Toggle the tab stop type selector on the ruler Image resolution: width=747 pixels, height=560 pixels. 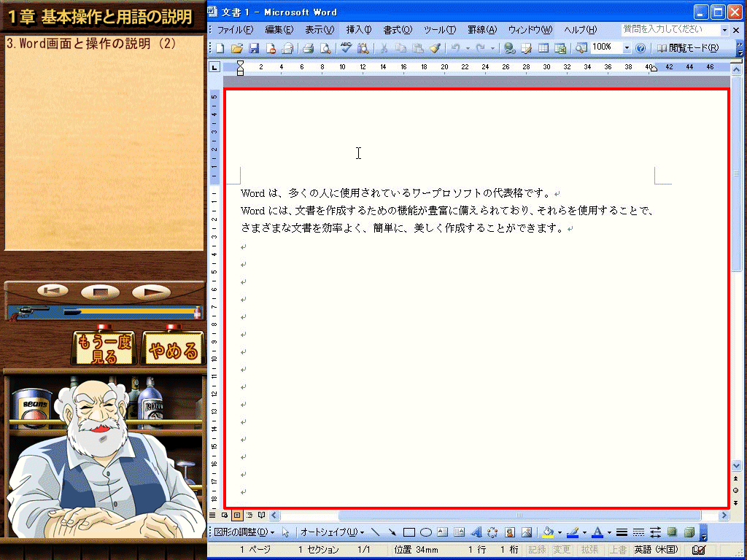215,67
